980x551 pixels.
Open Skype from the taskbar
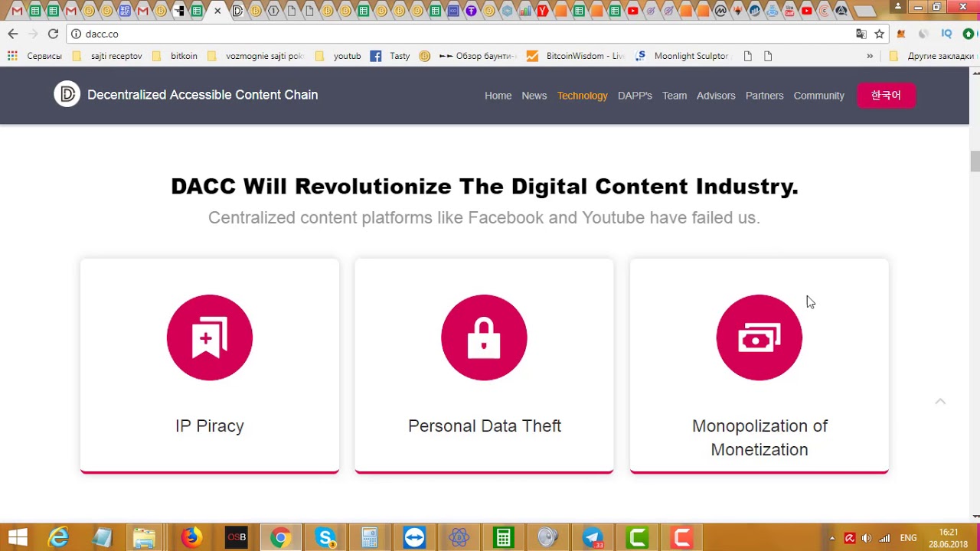coord(325,538)
